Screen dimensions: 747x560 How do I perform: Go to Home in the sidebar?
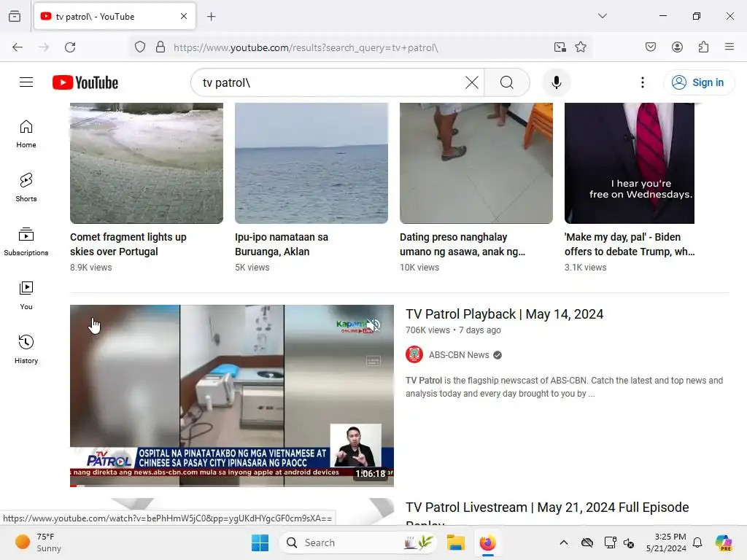(x=26, y=134)
